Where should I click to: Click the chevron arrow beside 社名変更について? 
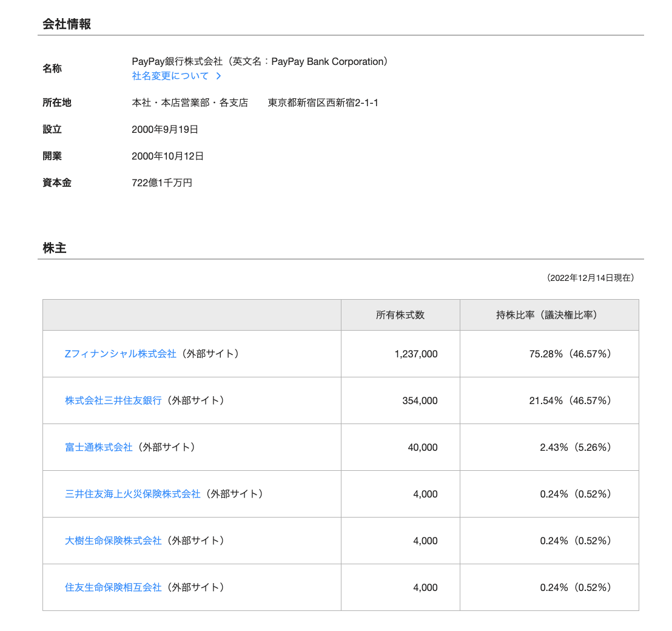point(219,76)
